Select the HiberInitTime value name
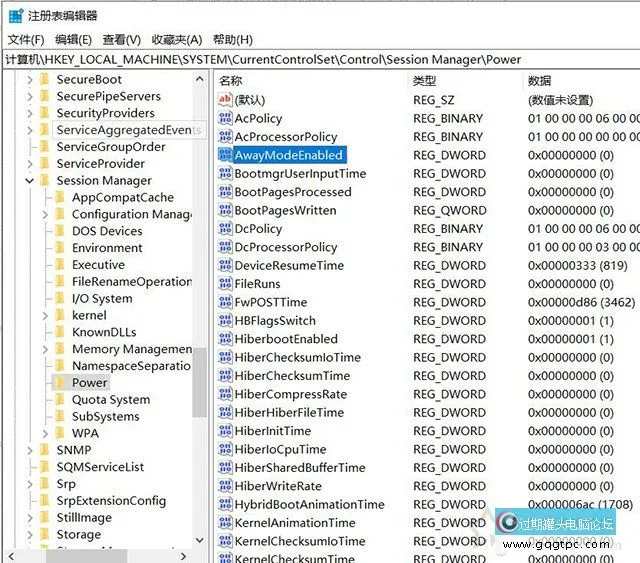Screen dimensions: 640x563 pos(273,431)
